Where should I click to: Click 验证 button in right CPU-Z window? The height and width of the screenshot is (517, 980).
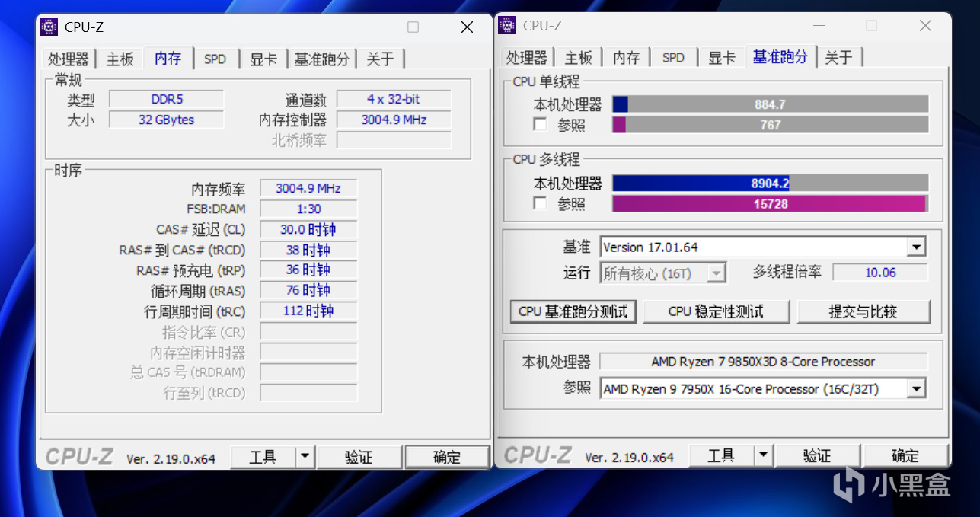click(817, 456)
